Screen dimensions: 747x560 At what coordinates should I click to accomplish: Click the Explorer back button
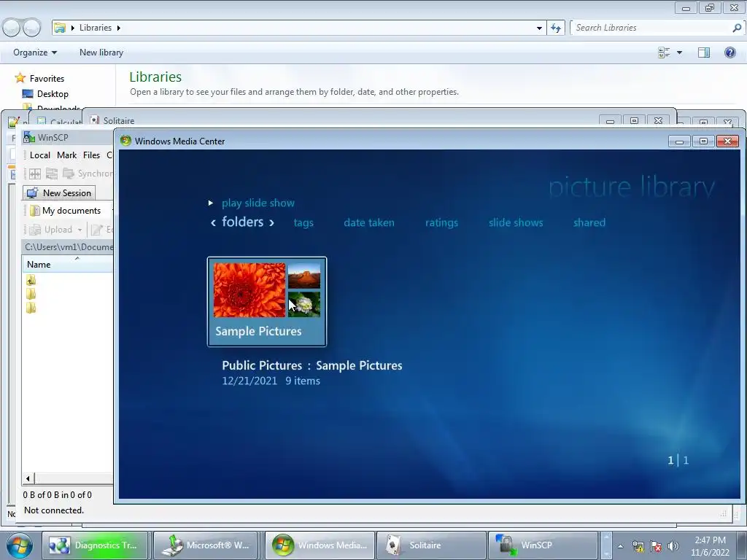coord(12,28)
